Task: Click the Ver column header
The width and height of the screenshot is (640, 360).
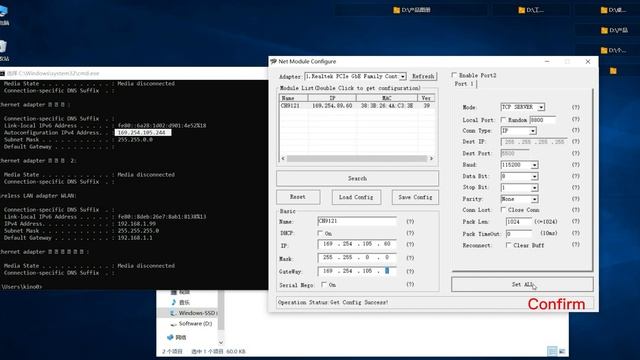Action: click(426, 98)
